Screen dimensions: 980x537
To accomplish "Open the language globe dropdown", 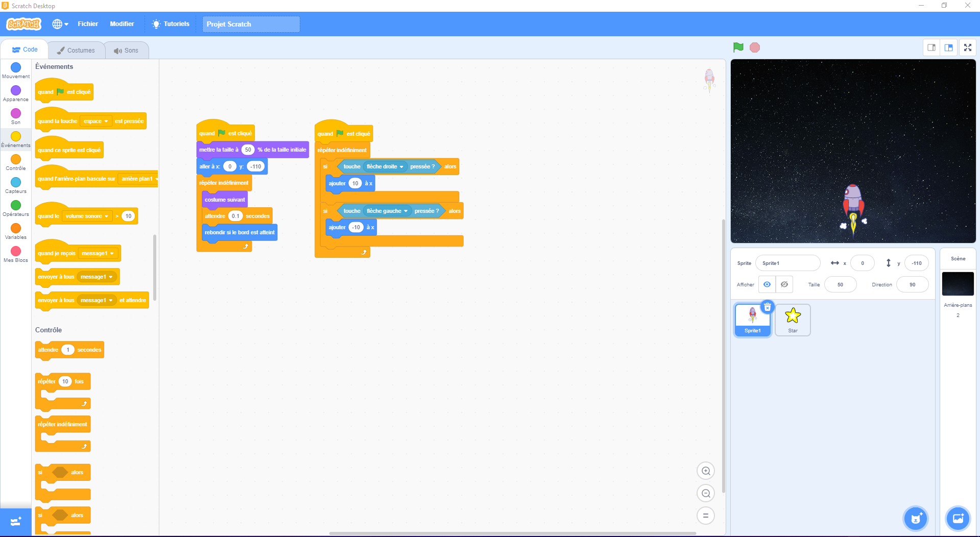I will 60,24.
